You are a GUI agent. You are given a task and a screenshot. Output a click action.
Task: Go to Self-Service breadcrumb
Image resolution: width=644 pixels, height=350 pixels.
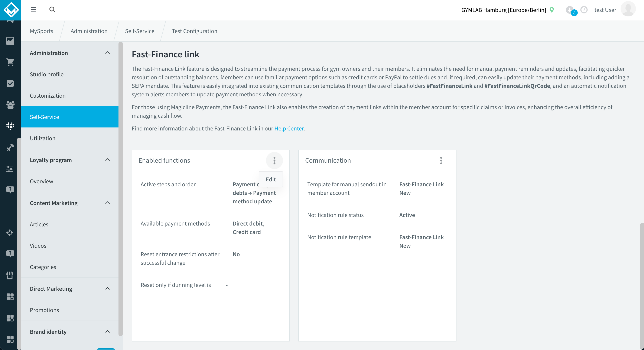(140, 31)
